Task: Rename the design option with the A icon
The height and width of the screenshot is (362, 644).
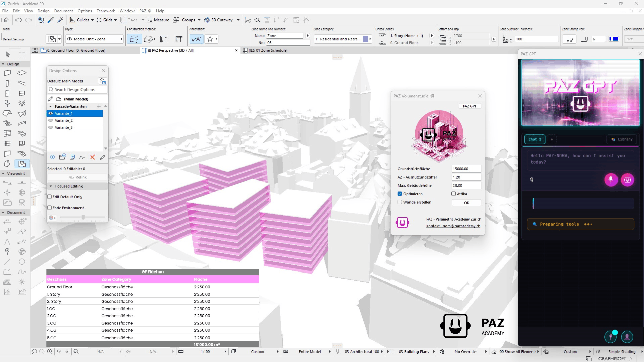Action: [82, 157]
